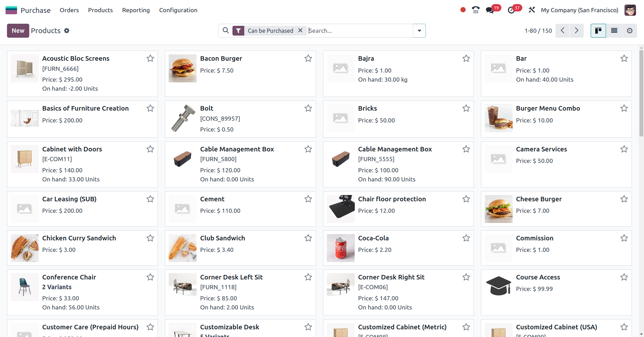The image size is (644, 337).
Task: Open the activities clock with 37 notifications
Action: [x=511, y=10]
